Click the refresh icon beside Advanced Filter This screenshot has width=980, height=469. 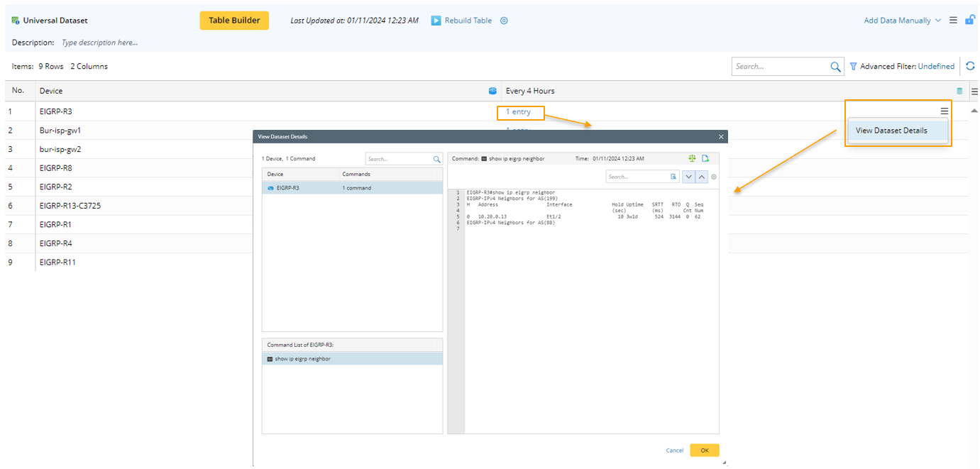tap(970, 66)
